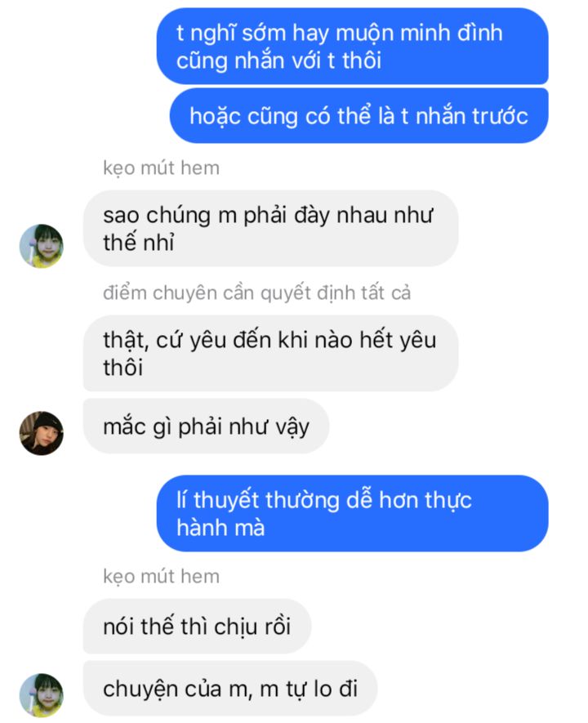This screenshot has width=588, height=723.
Task: Tap the message 'thật, cứ yêu đến khi nào hết yêu thôi'
Action: (270, 353)
